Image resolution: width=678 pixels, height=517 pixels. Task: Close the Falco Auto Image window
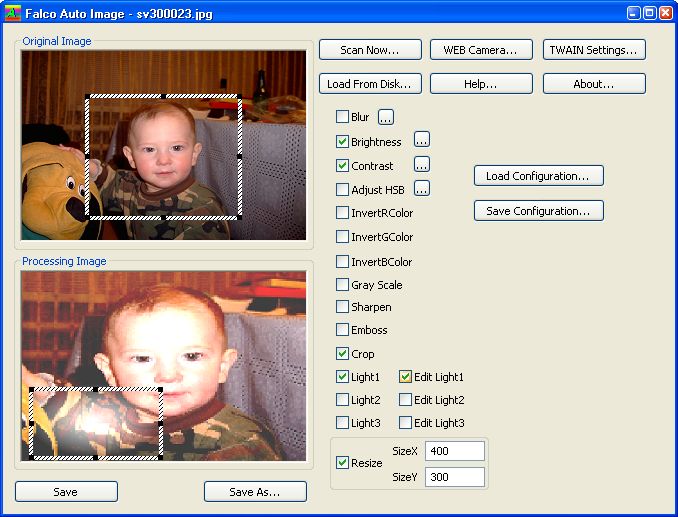tap(666, 13)
